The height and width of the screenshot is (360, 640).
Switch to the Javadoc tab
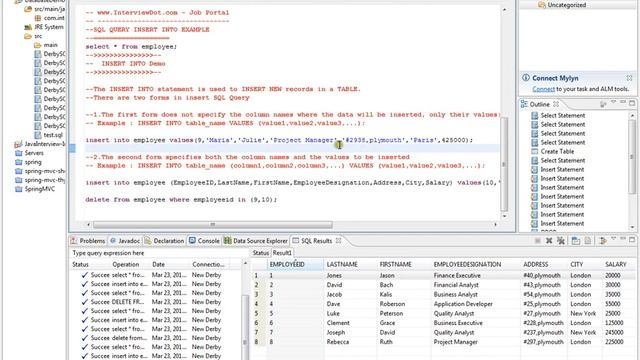point(125,241)
